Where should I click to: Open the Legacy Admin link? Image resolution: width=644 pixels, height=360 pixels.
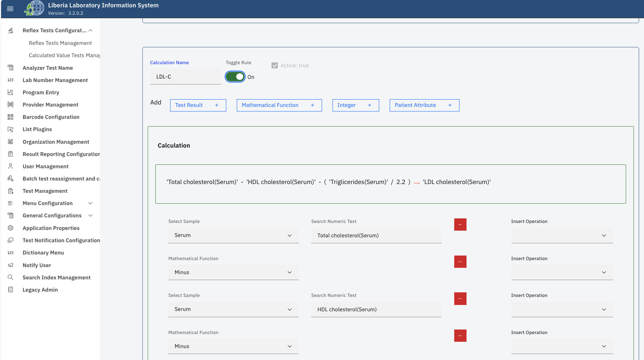[x=40, y=290]
